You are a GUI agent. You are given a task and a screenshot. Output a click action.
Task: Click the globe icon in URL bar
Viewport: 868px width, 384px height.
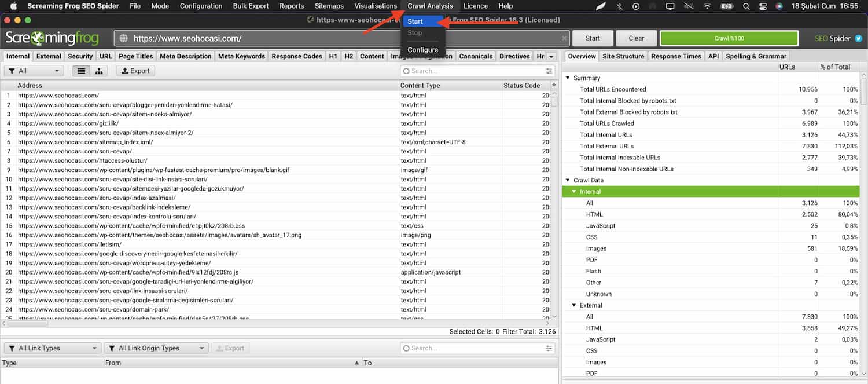point(123,39)
